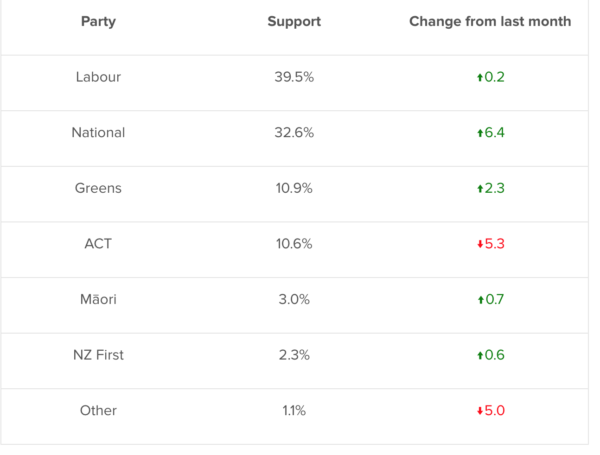Select the ACT party name cell
Image resolution: width=600 pixels, height=455 pixels.
point(98,244)
